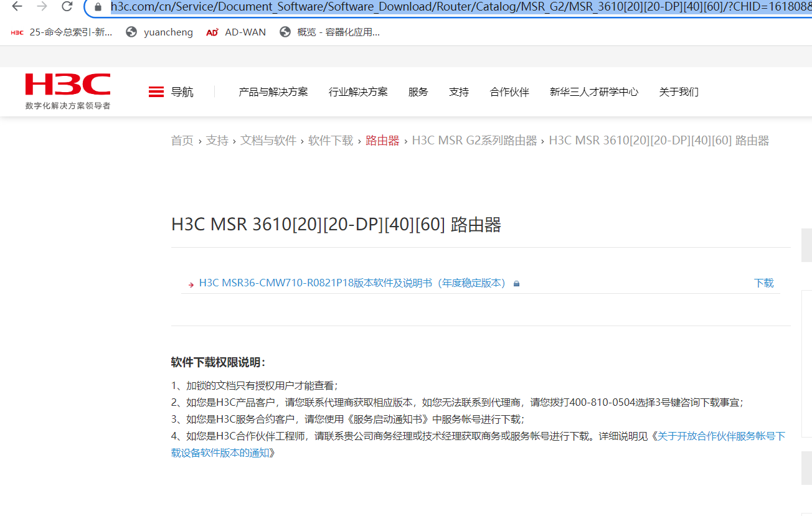Click the yuancheng bookmark globe icon

click(131, 32)
